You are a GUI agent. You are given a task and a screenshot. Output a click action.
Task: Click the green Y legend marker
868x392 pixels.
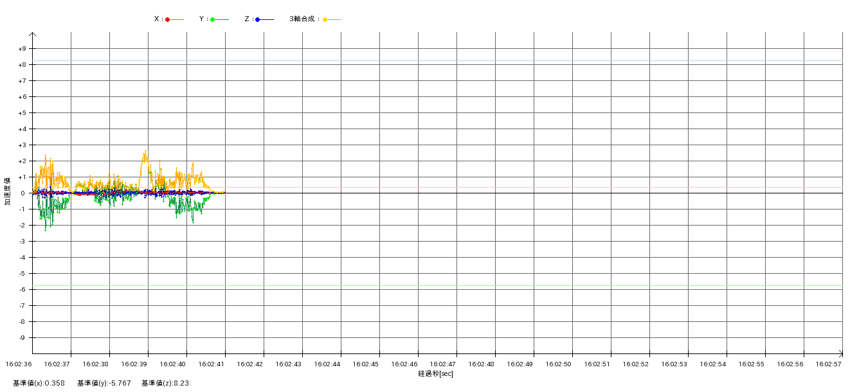(213, 20)
